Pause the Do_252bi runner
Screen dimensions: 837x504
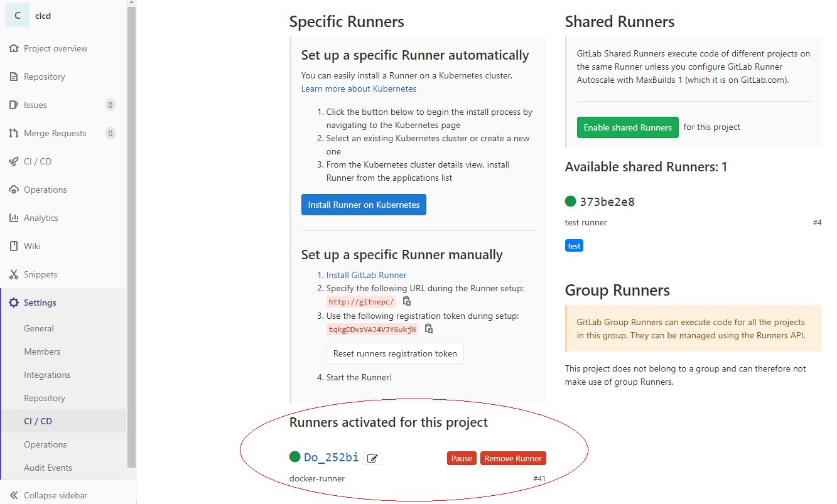[x=462, y=458]
